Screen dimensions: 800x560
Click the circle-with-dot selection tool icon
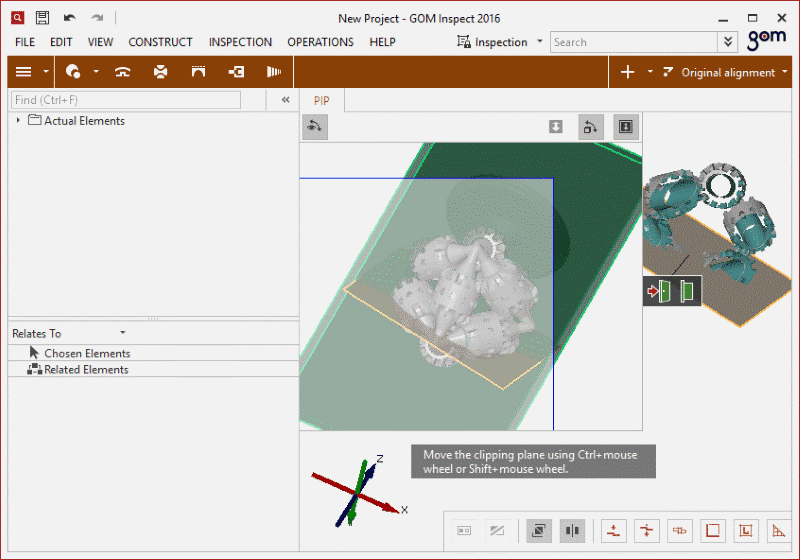pyautogui.click(x=73, y=72)
